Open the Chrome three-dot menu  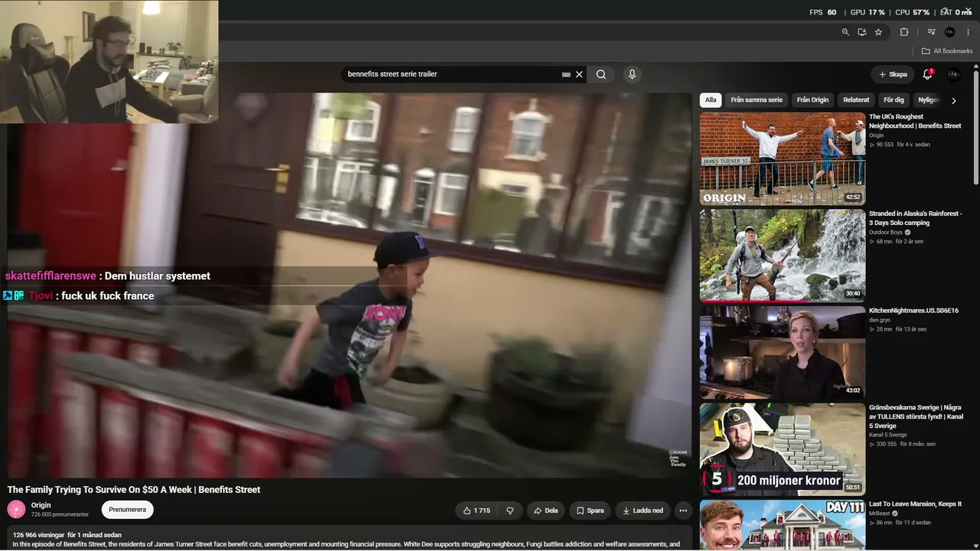point(969,32)
